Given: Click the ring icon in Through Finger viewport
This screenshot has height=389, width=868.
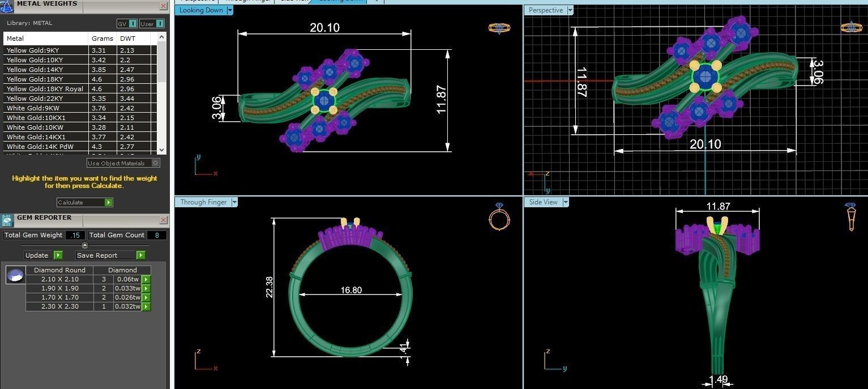Looking at the screenshot, I should pos(499,216).
